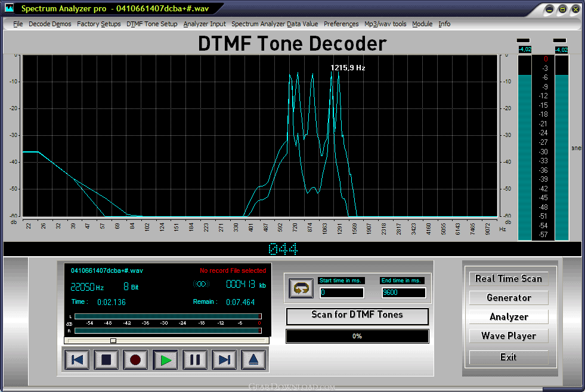The width and height of the screenshot is (585, 392).
Task: Close the Spectrum Analyzer window
Action: click(575, 10)
